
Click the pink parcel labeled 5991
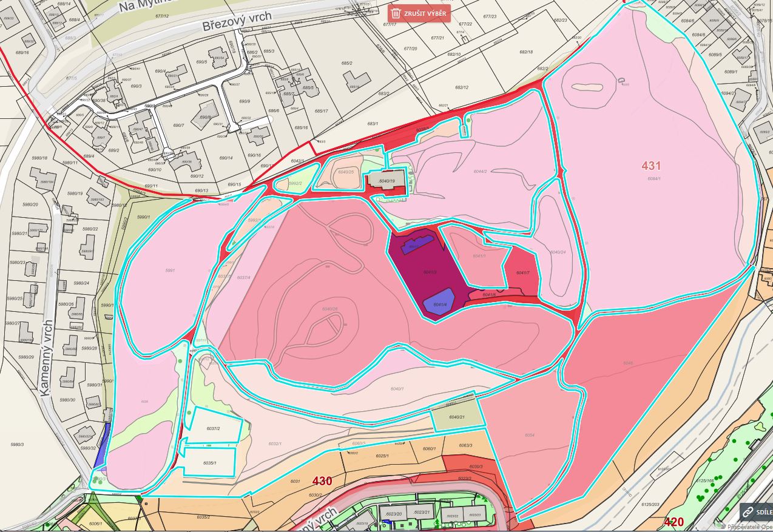click(x=170, y=271)
